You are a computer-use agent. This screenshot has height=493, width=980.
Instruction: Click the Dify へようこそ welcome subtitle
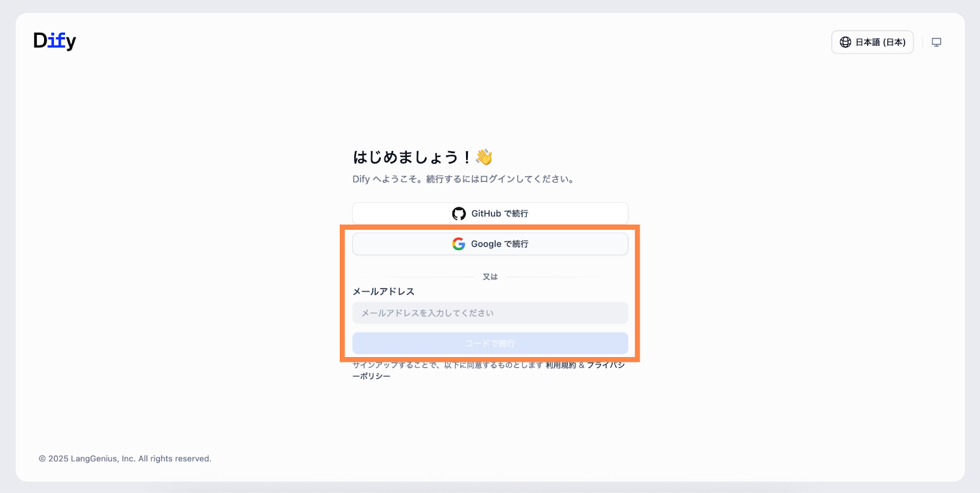click(x=463, y=179)
